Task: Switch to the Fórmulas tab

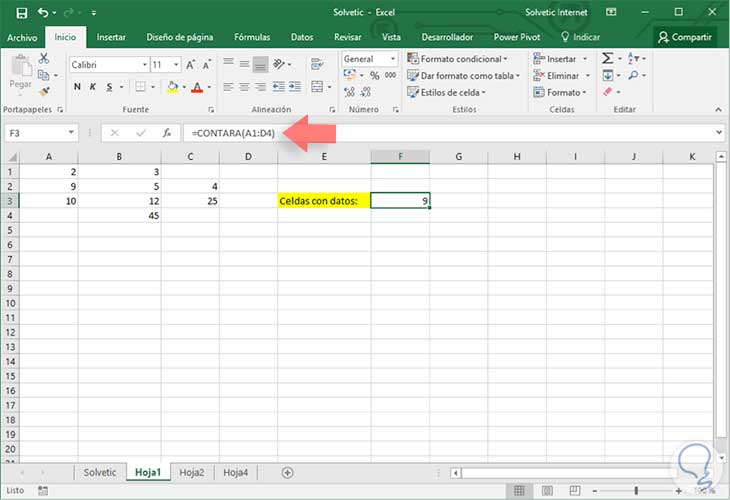Action: pos(252,37)
